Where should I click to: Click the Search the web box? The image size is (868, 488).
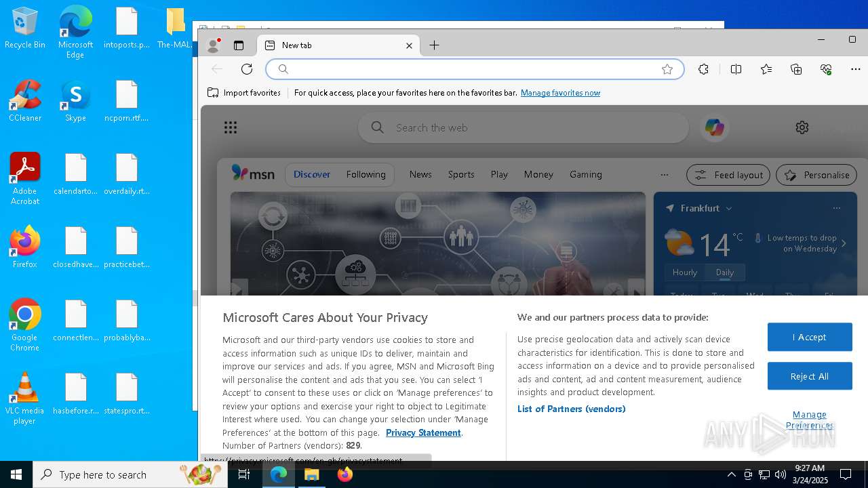pyautogui.click(x=524, y=127)
